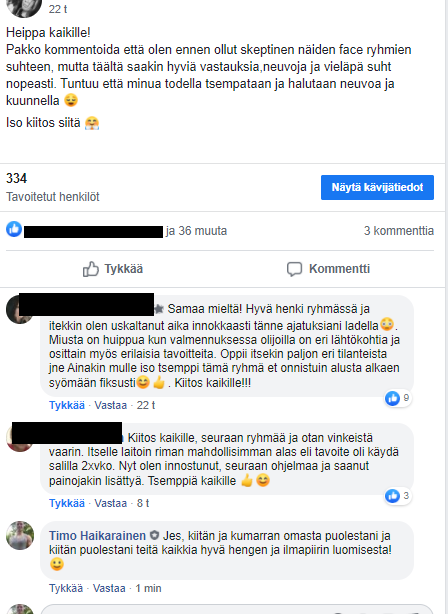The height and width of the screenshot is (614, 448).
Task: Open Timo Haikarainen's profile picture
Action: pyautogui.click(x=20, y=535)
